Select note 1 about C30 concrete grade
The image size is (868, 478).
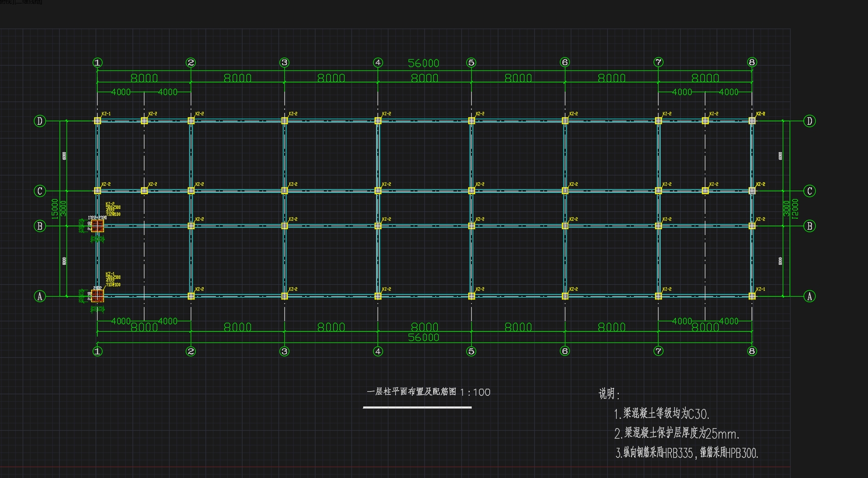point(661,413)
